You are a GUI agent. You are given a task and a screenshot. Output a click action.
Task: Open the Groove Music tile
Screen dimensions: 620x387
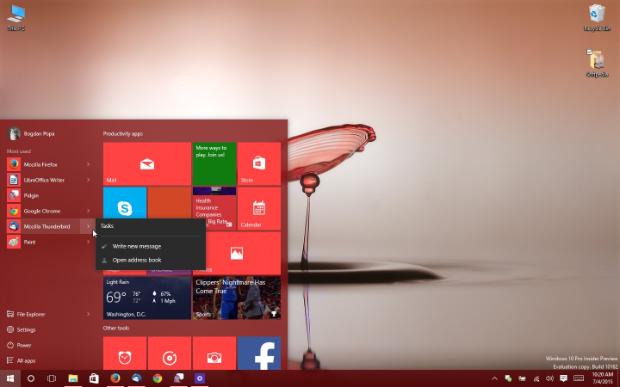pos(169,353)
